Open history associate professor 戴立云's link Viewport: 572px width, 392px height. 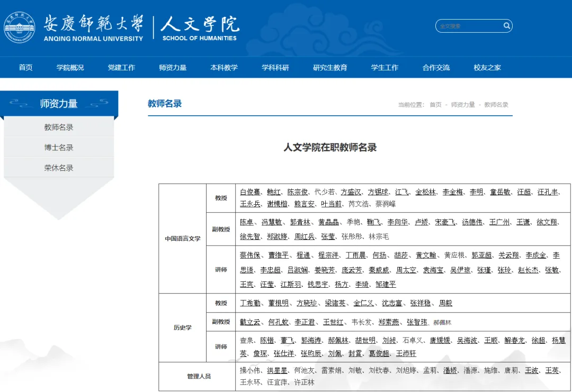click(250, 322)
